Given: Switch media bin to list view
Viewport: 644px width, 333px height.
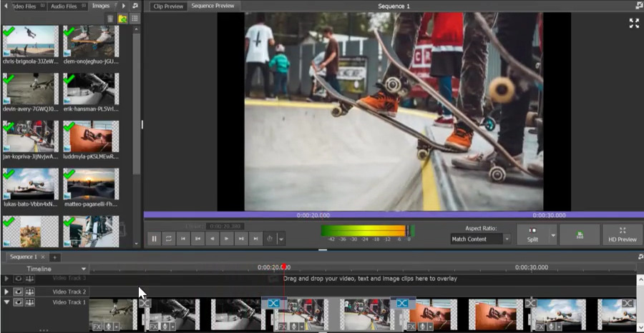Looking at the screenshot, I should [x=135, y=19].
